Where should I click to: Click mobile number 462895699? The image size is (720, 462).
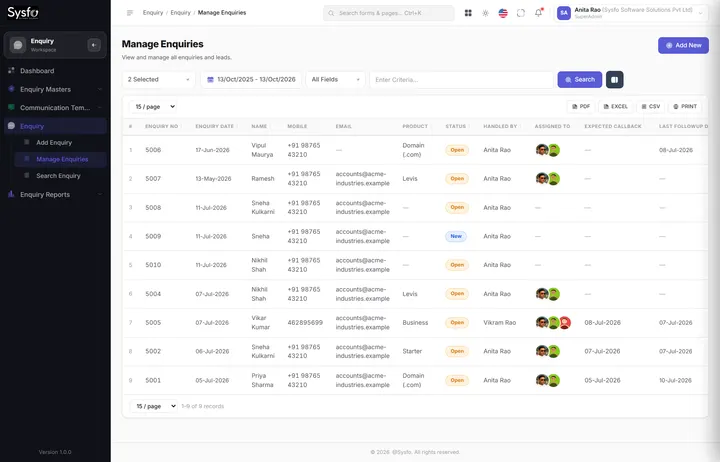305,322
